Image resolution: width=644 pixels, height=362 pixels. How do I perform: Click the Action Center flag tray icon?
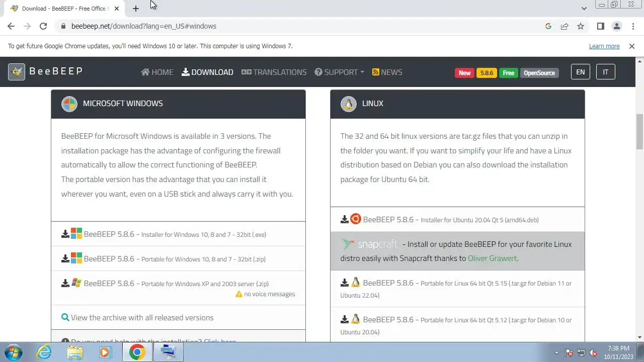(569, 352)
